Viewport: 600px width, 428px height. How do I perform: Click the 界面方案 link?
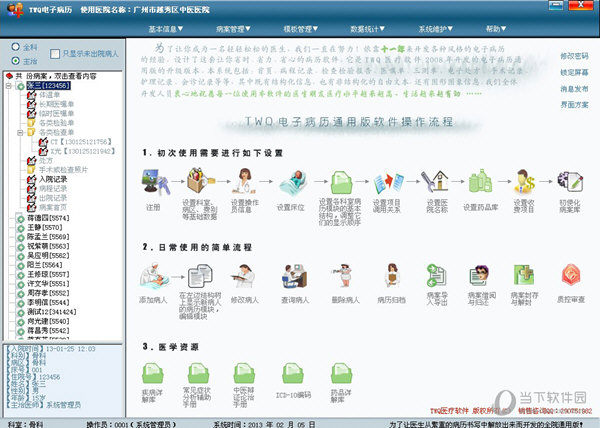click(574, 104)
